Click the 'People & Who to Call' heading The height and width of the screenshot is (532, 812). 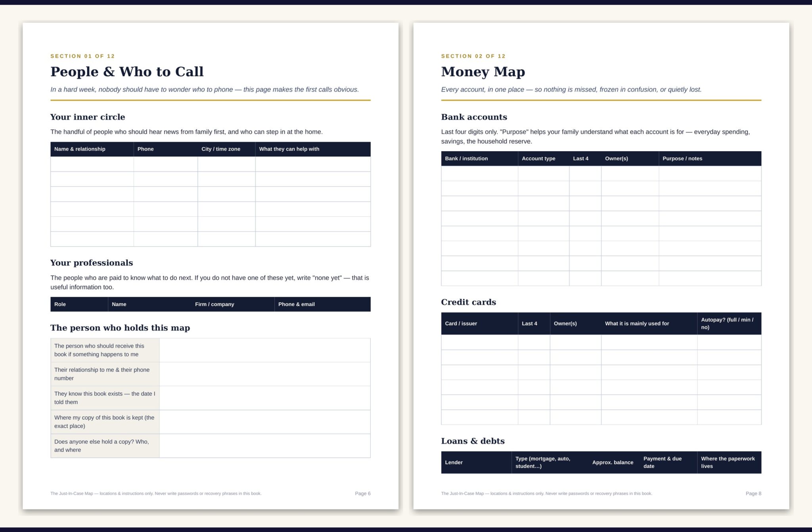click(x=127, y=72)
